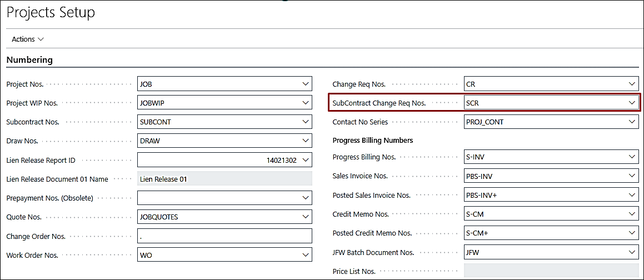This screenshot has height=280, width=644.
Task: Open the Progress Billing Nos. dropdown
Action: [631, 157]
